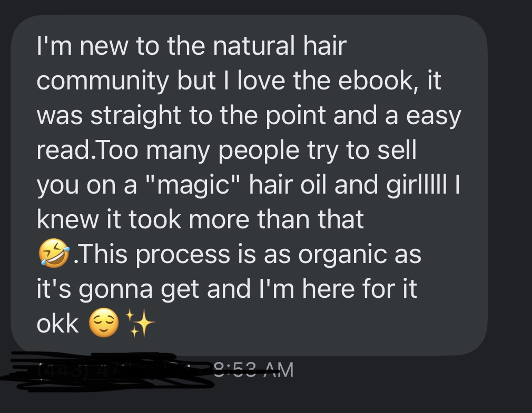
Task: Click the quoted word "magic"
Action: (194, 185)
